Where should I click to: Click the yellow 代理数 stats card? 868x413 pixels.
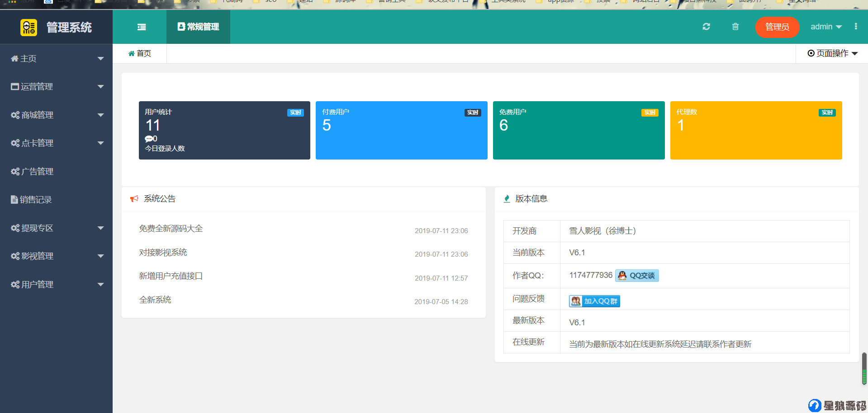pyautogui.click(x=756, y=130)
